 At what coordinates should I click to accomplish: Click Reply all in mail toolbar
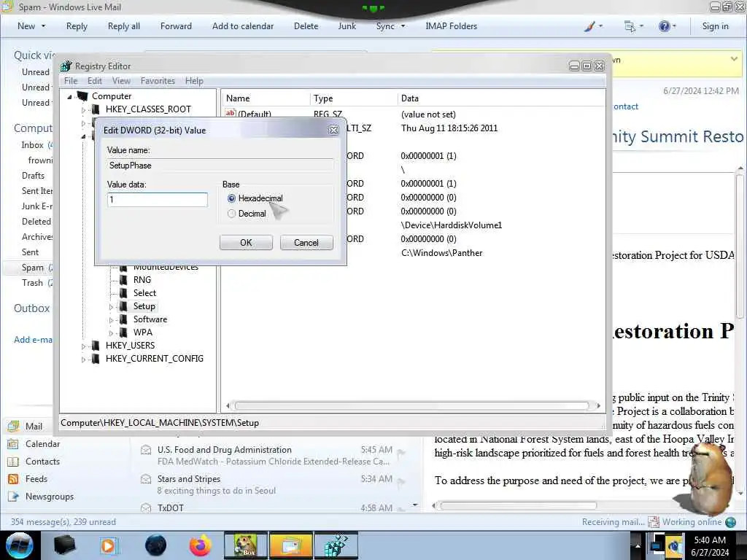click(124, 26)
